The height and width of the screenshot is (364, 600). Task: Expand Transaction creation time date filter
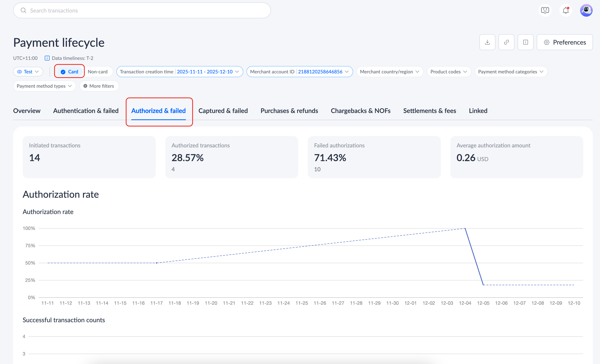pos(179,72)
